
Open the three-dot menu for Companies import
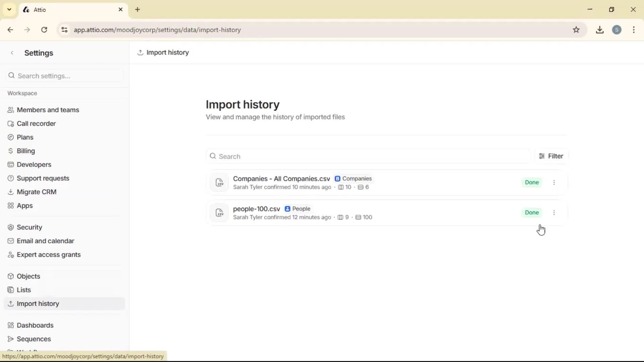click(x=554, y=182)
